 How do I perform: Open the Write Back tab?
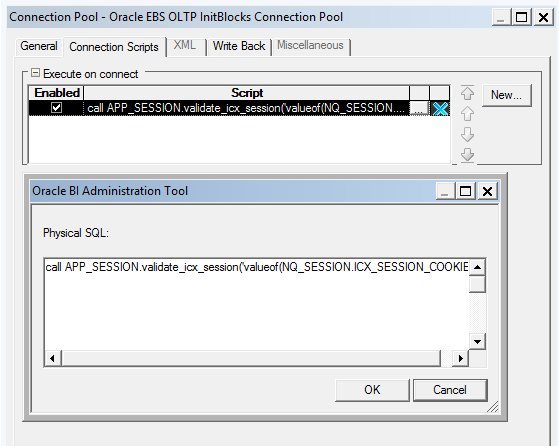pos(239,46)
